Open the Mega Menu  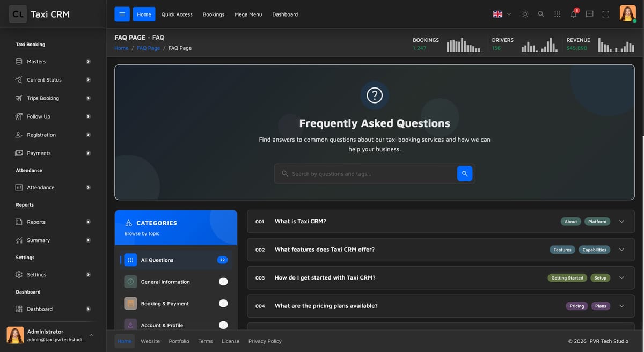pyautogui.click(x=248, y=14)
